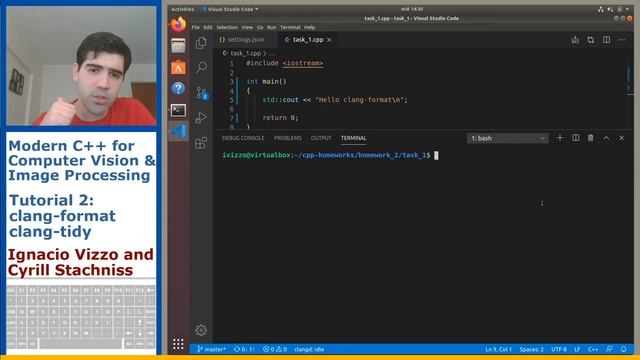The image size is (640, 360).
Task: Click on the return 0; line
Action: point(280,118)
